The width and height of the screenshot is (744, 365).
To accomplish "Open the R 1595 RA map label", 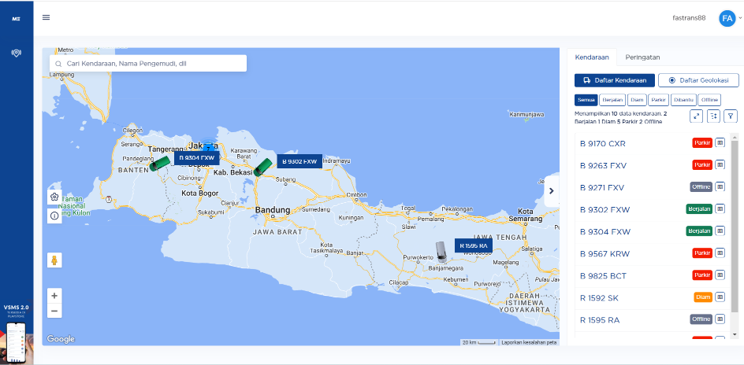I will pos(474,245).
